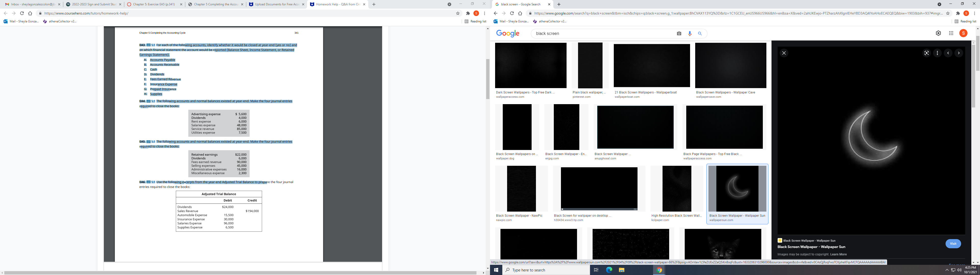Screen dimensions: 980x275
Task: Open Google quick settings gear icon
Action: (938, 33)
